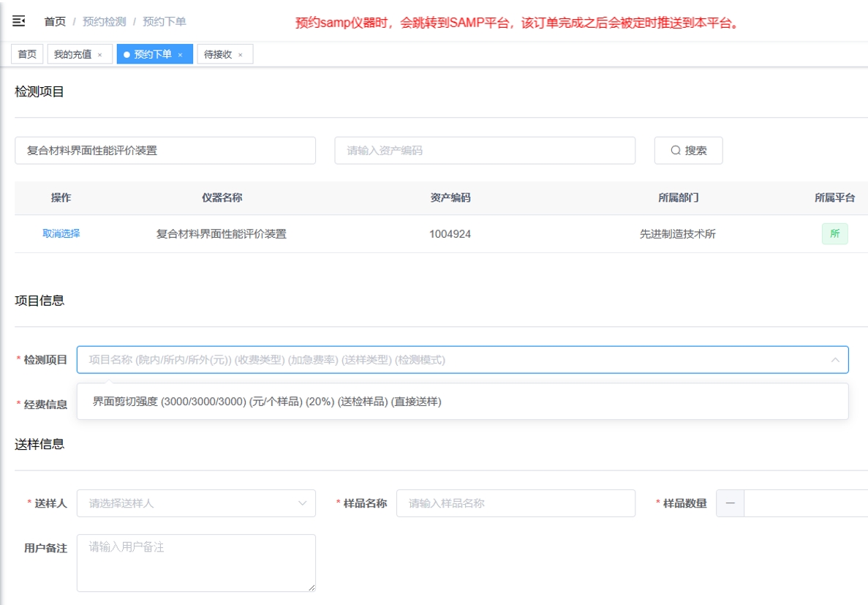The width and height of the screenshot is (868, 605).
Task: Click the 仪器名称 column header
Action: click(x=222, y=198)
